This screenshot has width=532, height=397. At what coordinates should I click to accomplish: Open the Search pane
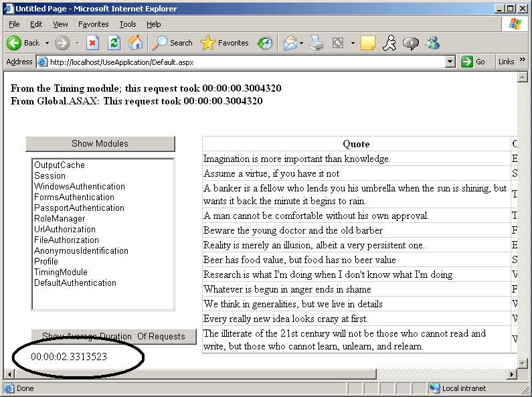pyautogui.click(x=173, y=43)
